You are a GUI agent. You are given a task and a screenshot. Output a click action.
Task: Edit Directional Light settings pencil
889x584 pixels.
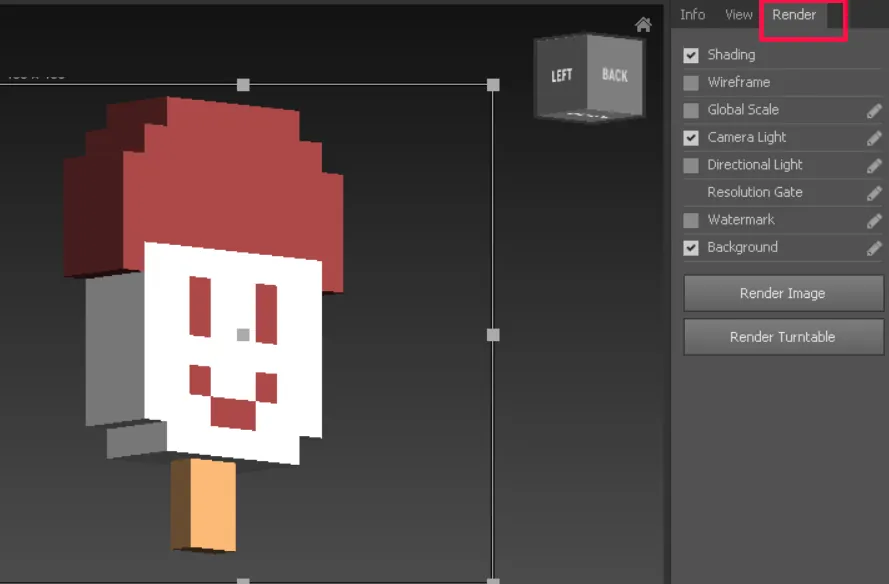[x=874, y=166]
